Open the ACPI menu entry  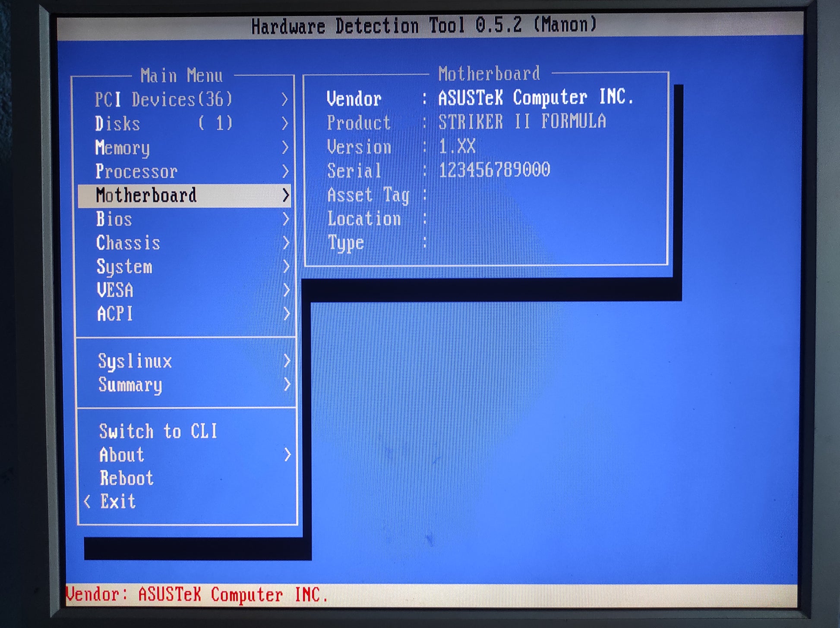coord(115,314)
